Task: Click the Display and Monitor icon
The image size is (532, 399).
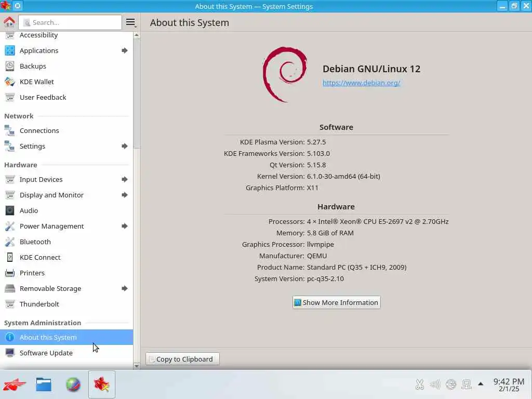Action: click(10, 195)
